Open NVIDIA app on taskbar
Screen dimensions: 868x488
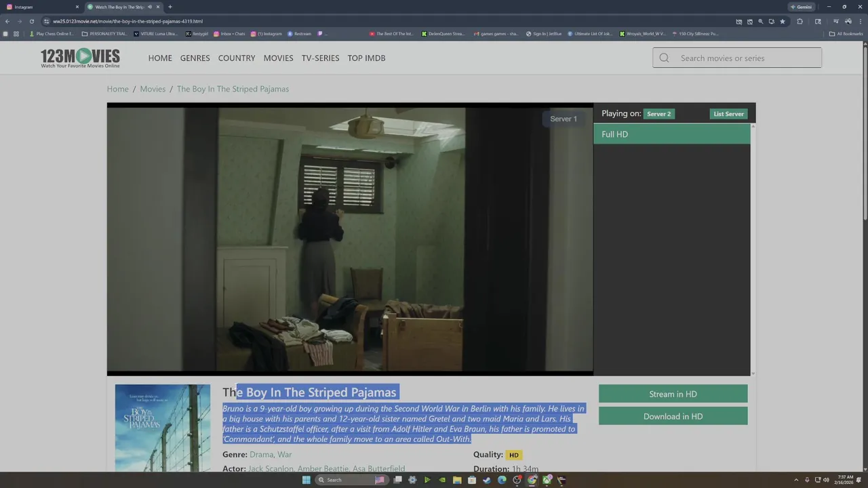tap(442, 480)
